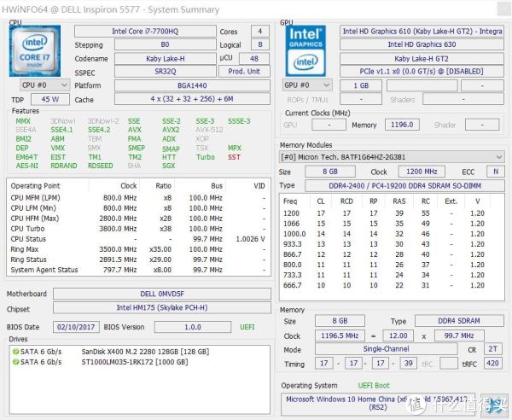Open the GPU #0 selector dropdown
The height and width of the screenshot is (420, 512).
(x=307, y=85)
